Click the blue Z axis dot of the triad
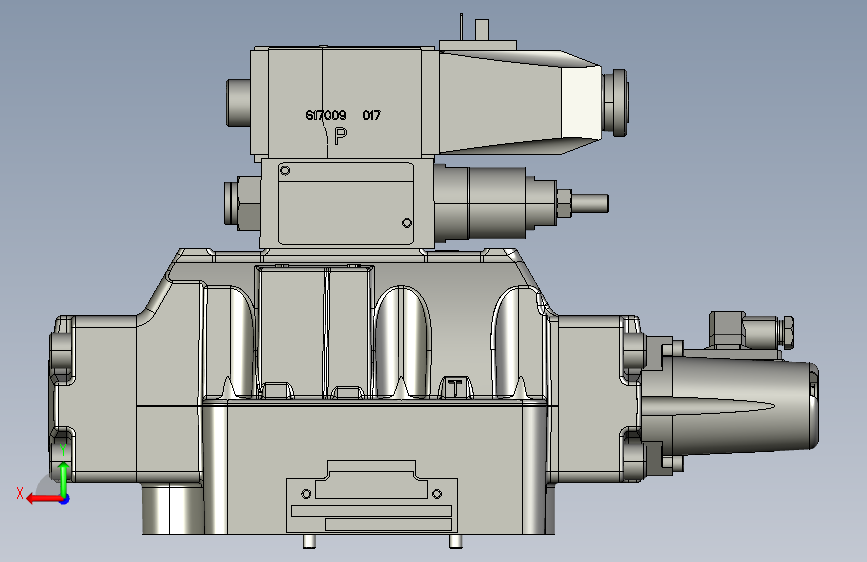867x562 pixels. [x=65, y=499]
